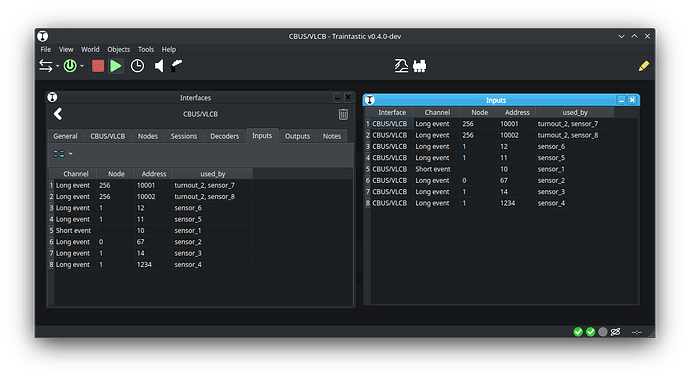Click the green run play button
Screen dimensions: 690x378
coord(116,66)
